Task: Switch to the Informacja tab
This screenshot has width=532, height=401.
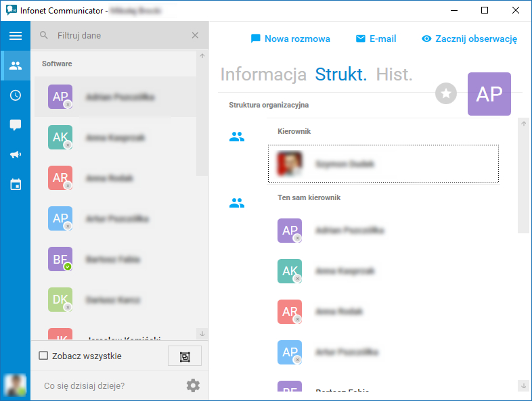Action: point(263,74)
